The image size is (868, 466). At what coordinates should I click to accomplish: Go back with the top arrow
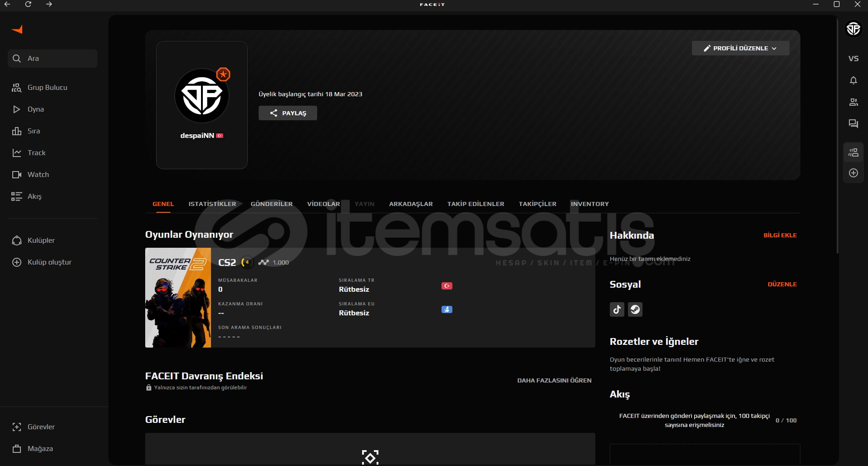7,4
